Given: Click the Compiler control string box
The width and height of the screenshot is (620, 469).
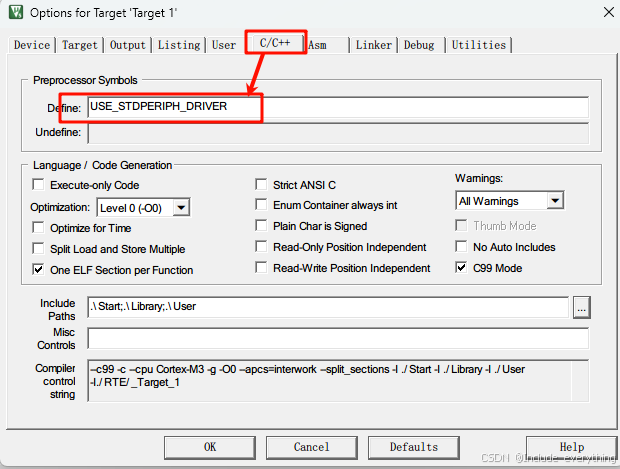Looking at the screenshot, I should tap(338, 381).
